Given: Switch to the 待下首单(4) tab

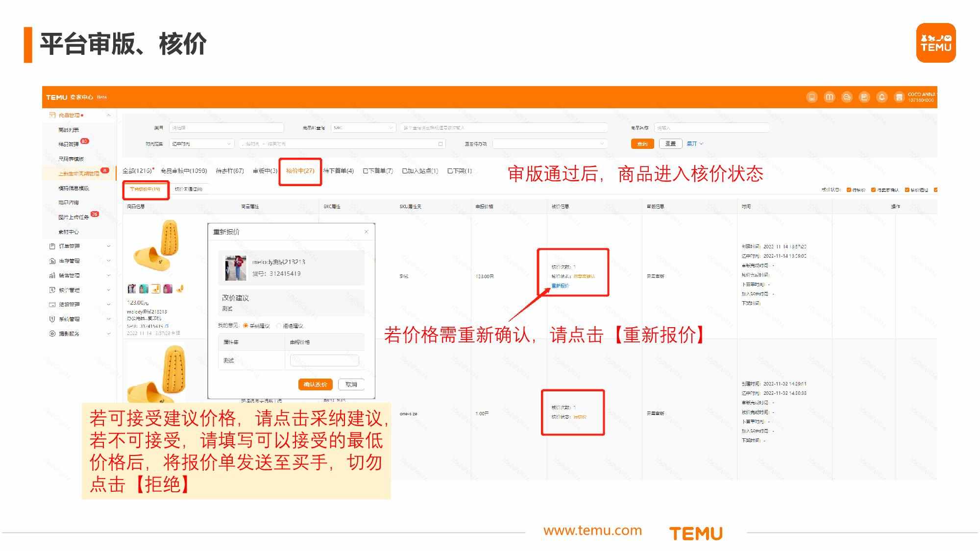Looking at the screenshot, I should click(x=339, y=170).
